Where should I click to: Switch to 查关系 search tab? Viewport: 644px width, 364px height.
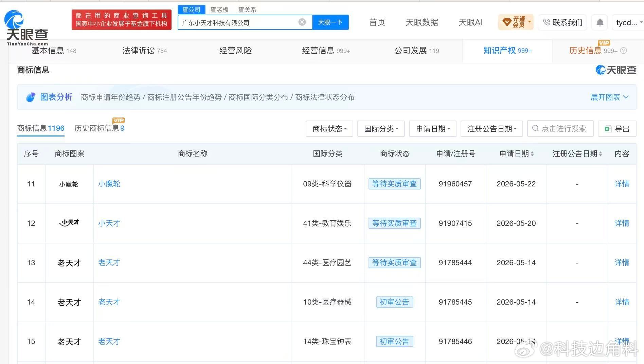[247, 10]
